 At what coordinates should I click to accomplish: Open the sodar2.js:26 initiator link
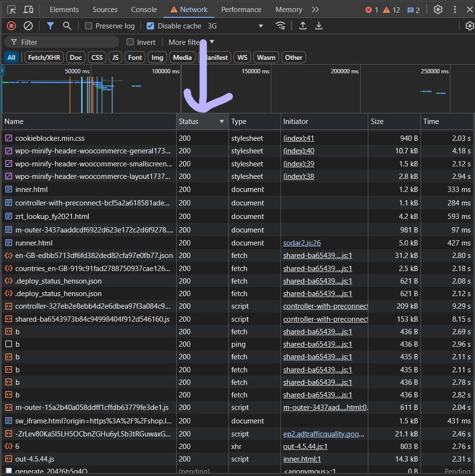(x=302, y=243)
